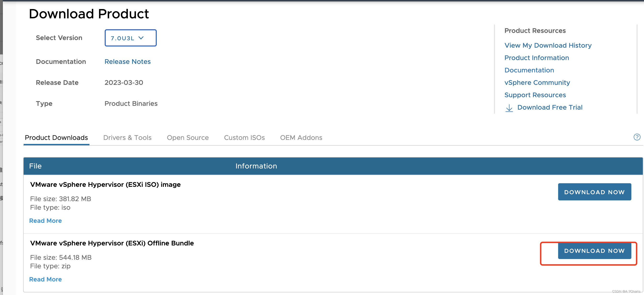
Task: Open the Select Version dropdown showing 7.0U3L
Action: (130, 38)
